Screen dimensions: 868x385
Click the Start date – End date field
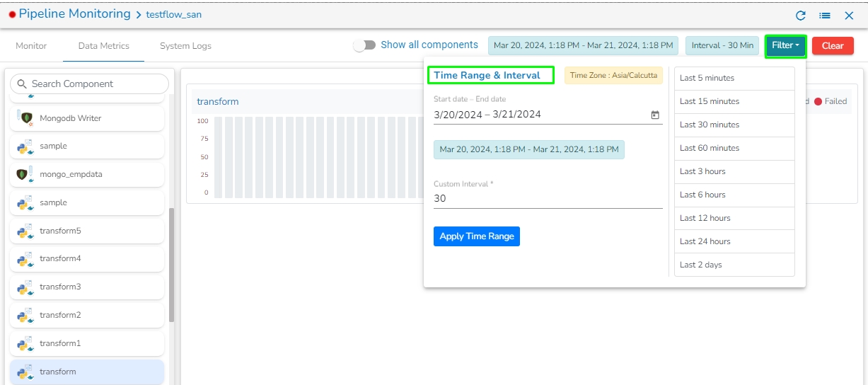tap(548, 115)
